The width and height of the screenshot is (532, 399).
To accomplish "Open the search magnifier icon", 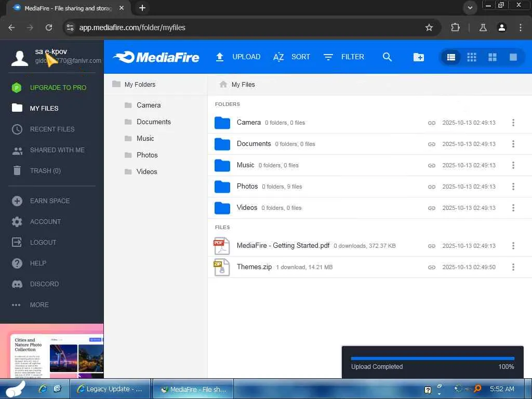I will 387,57.
